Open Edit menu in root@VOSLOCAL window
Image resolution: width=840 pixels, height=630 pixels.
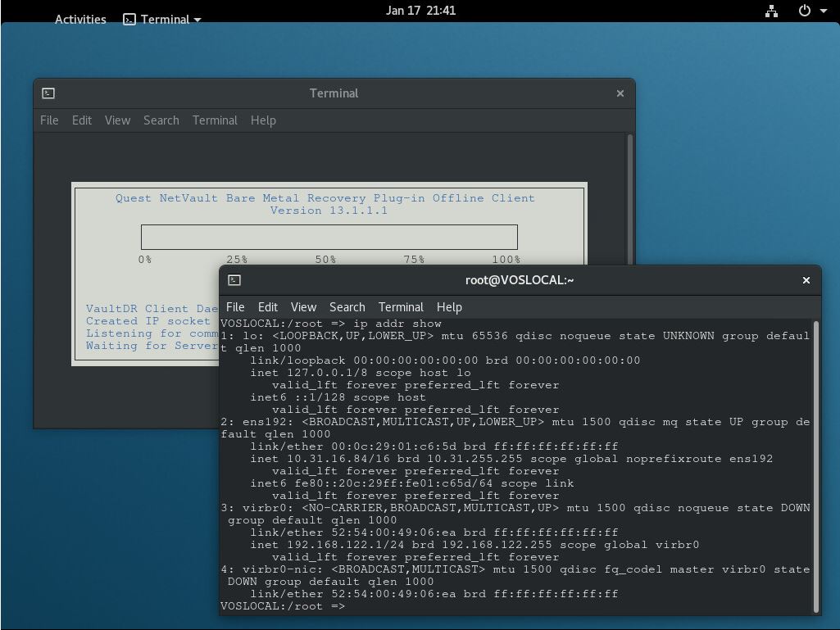coord(268,307)
